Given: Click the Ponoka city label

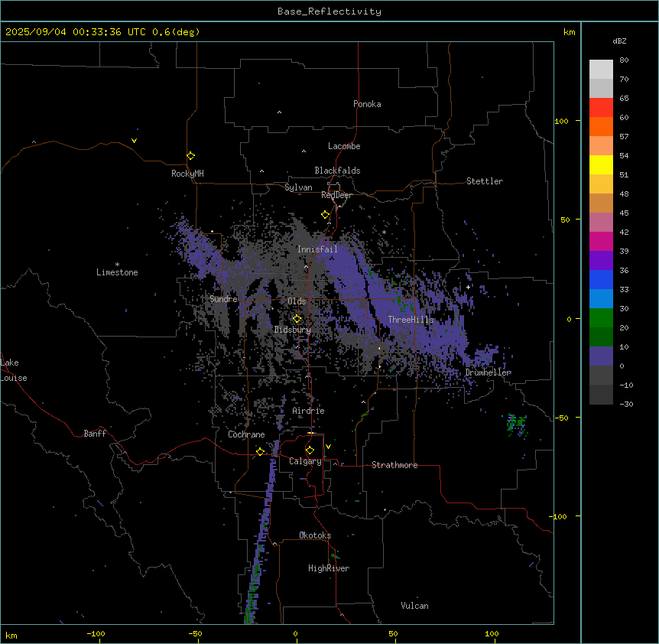Looking at the screenshot, I should click(367, 104).
